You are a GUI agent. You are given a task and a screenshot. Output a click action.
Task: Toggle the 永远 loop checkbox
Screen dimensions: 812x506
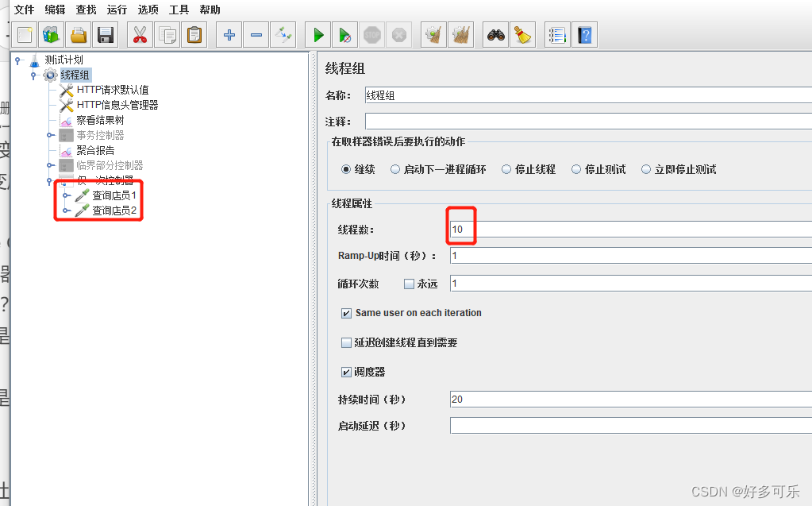(409, 284)
